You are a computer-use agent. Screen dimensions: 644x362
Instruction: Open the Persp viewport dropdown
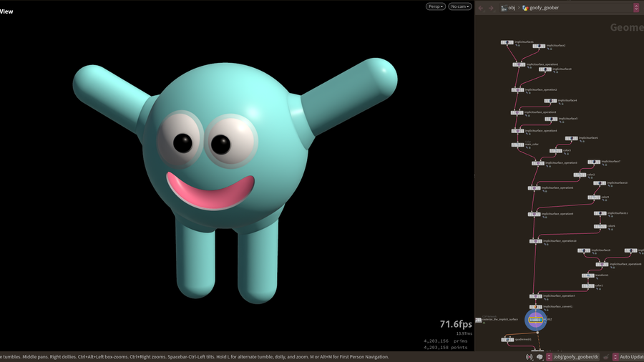(435, 6)
